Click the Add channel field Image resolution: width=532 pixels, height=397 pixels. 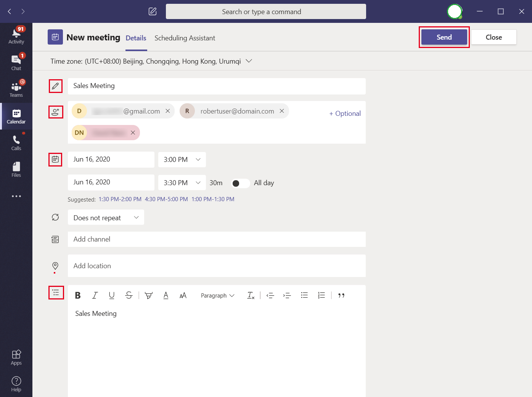click(x=217, y=239)
